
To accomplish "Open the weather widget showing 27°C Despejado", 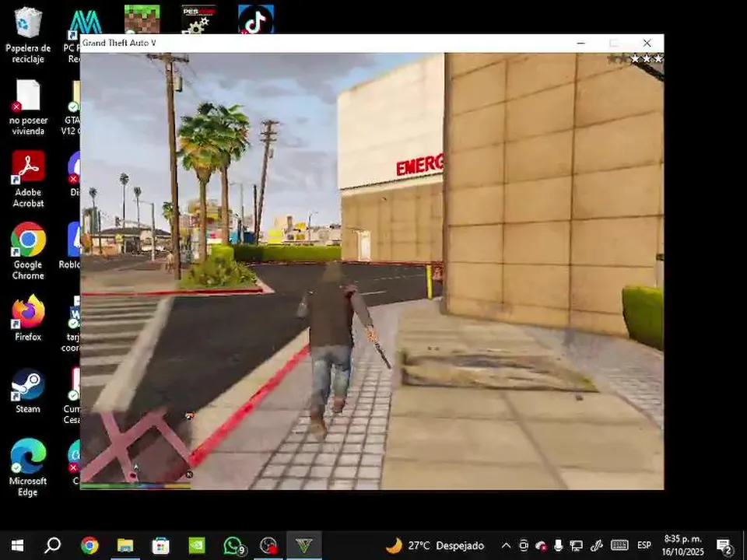I will click(434, 546).
